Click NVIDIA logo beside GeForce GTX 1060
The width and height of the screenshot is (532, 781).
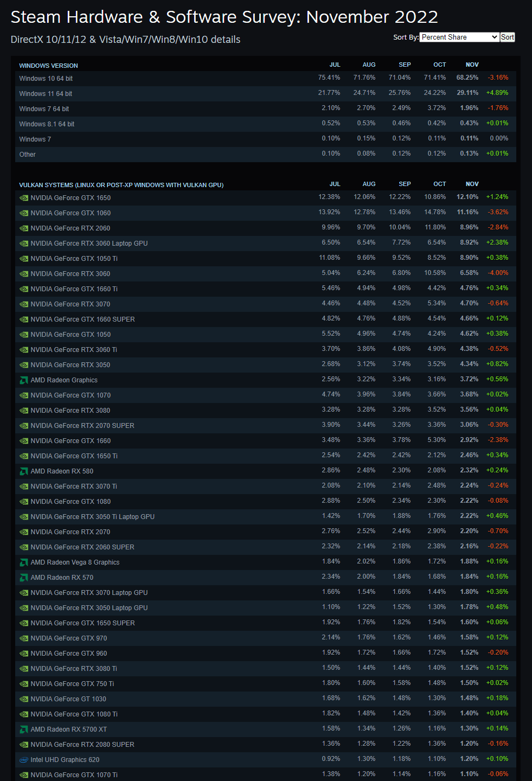tap(24, 213)
